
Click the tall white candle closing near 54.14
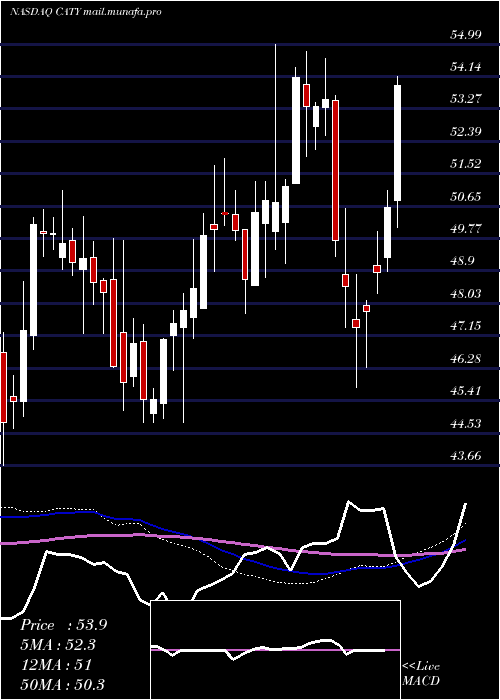point(296,130)
